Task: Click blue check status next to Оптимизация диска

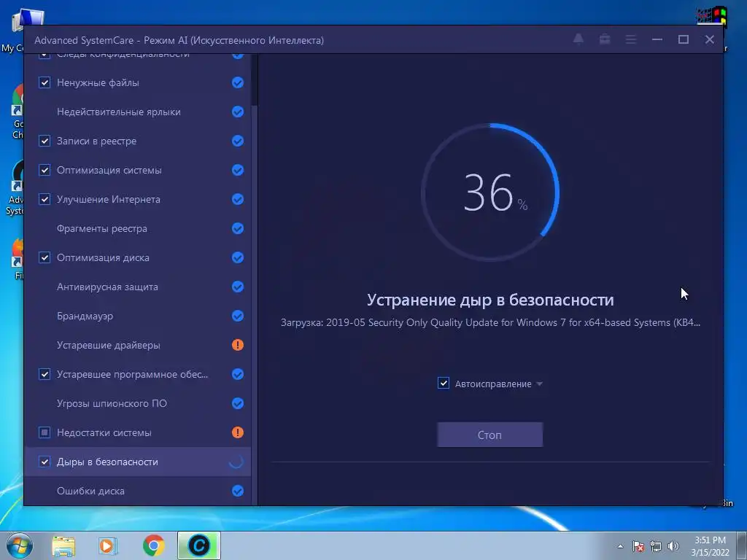Action: [238, 257]
